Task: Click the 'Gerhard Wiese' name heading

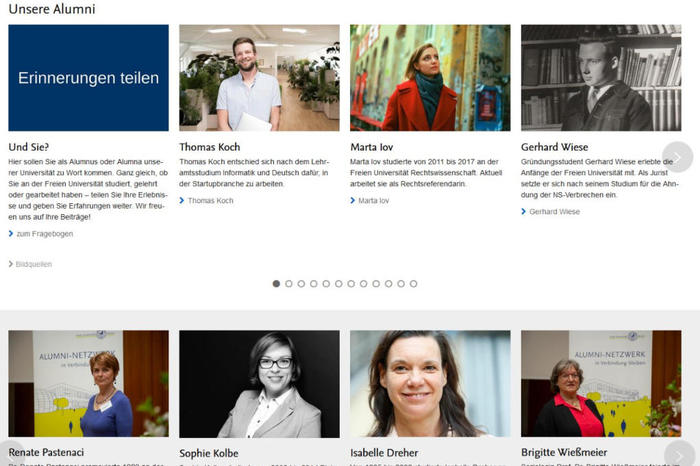Action: pyautogui.click(x=554, y=147)
